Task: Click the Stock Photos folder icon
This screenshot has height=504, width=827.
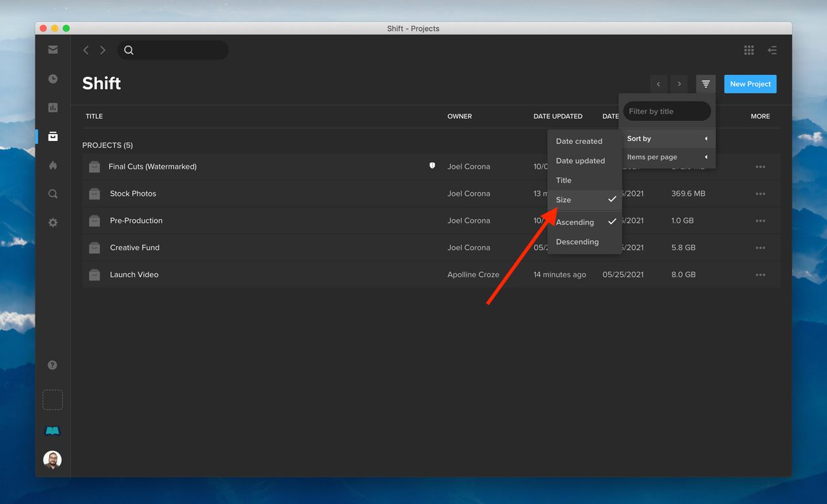Action: tap(94, 194)
